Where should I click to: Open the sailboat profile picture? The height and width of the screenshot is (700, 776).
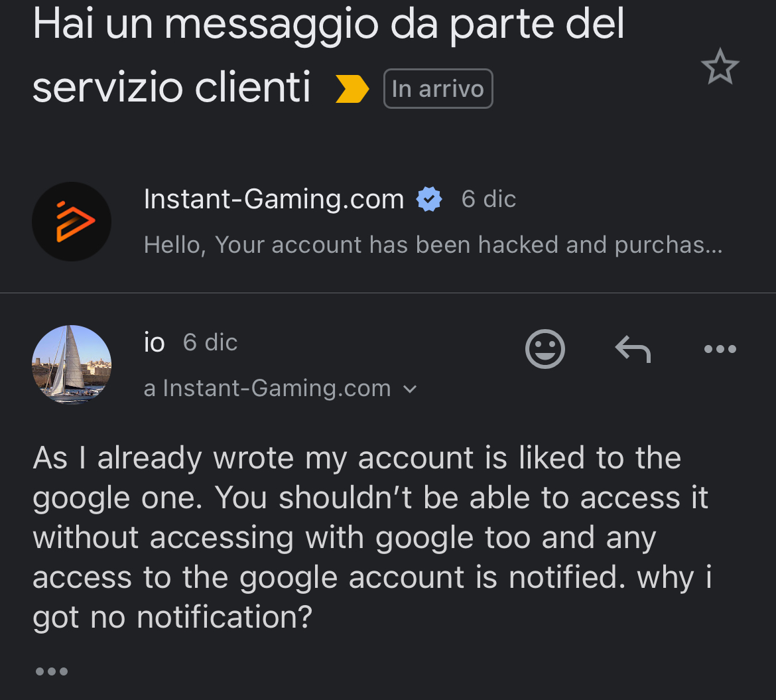click(x=72, y=364)
